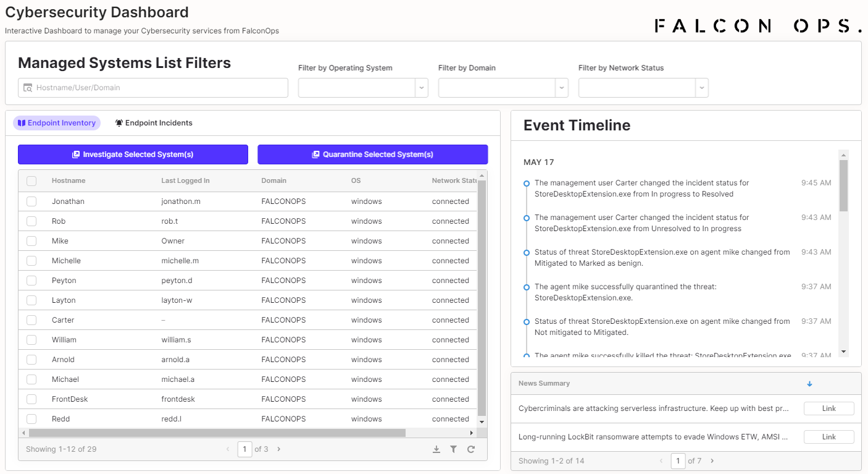Go to next page of systems table
Image resolution: width=868 pixels, height=474 pixels.
point(279,449)
